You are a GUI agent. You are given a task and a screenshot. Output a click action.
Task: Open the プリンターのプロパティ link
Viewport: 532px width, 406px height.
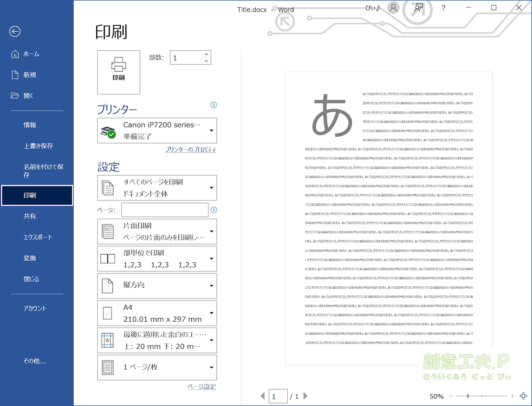click(191, 150)
